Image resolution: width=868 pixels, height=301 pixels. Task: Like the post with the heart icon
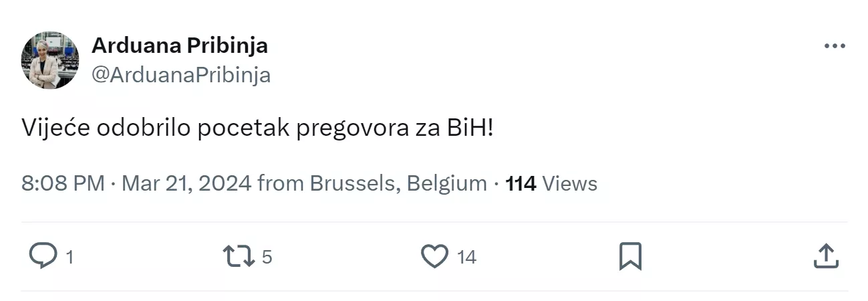click(x=434, y=256)
